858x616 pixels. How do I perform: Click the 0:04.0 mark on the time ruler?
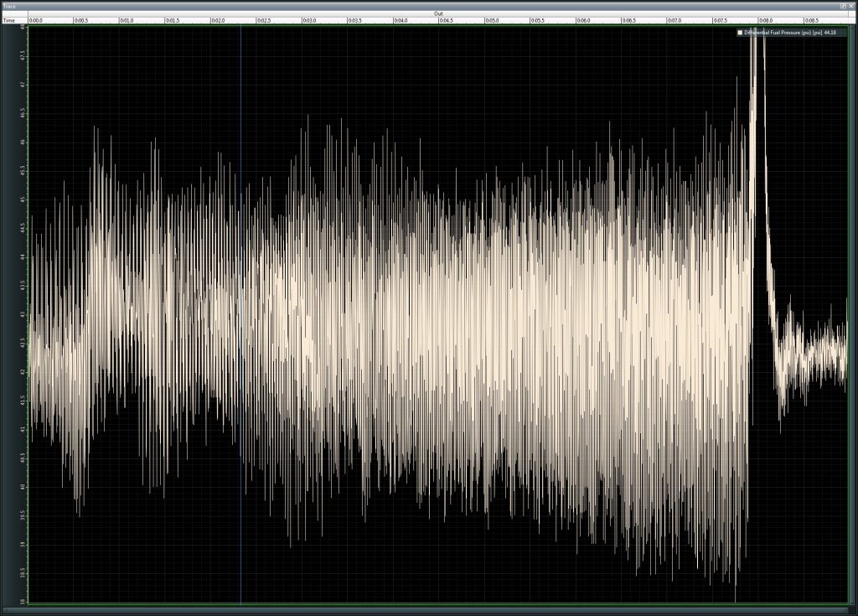click(x=401, y=20)
